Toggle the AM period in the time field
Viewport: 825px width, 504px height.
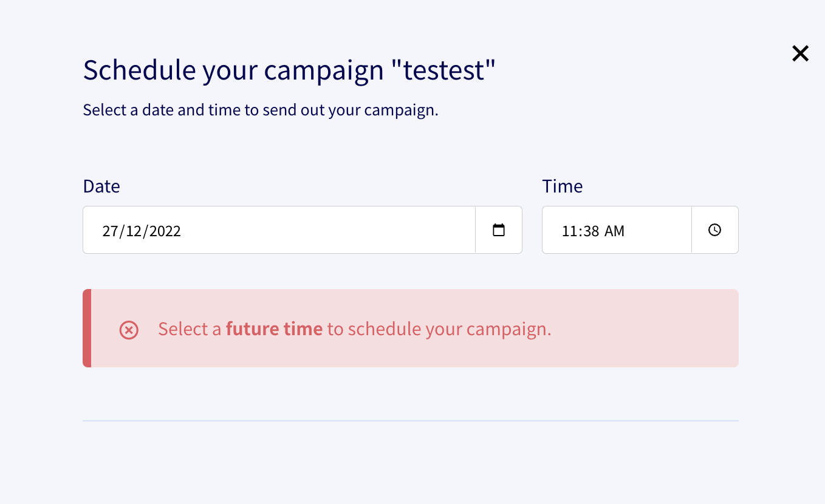(x=614, y=231)
